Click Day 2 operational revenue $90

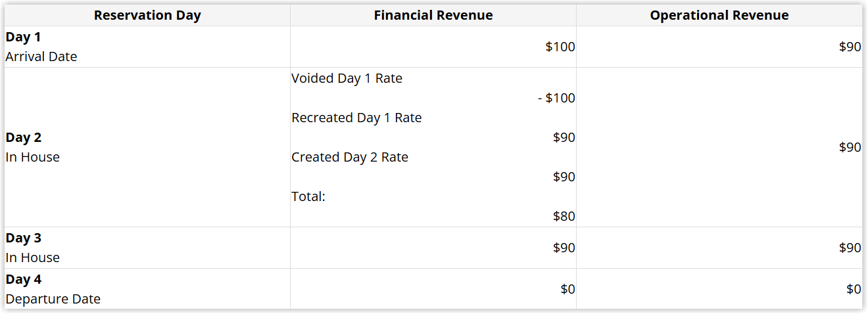click(850, 147)
